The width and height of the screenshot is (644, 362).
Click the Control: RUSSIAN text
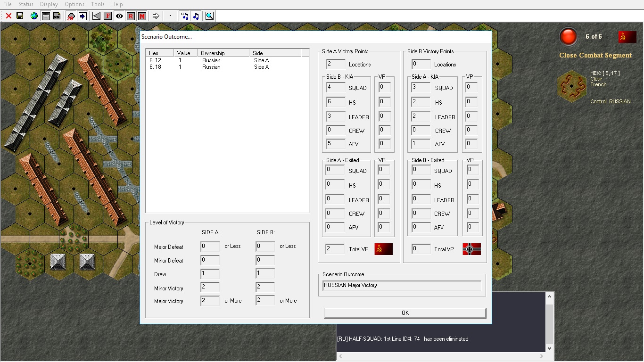coord(610,101)
